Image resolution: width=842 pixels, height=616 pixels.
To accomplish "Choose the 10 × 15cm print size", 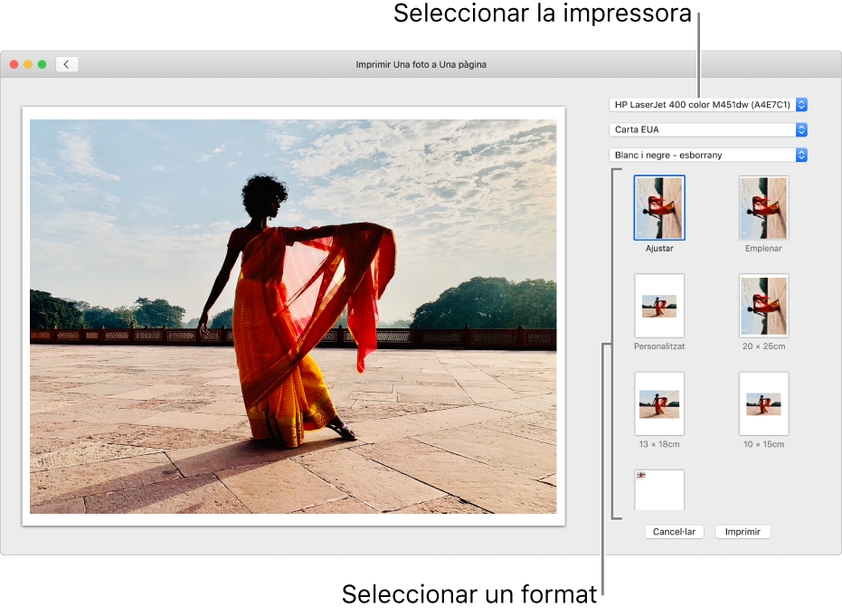I will coord(763,403).
